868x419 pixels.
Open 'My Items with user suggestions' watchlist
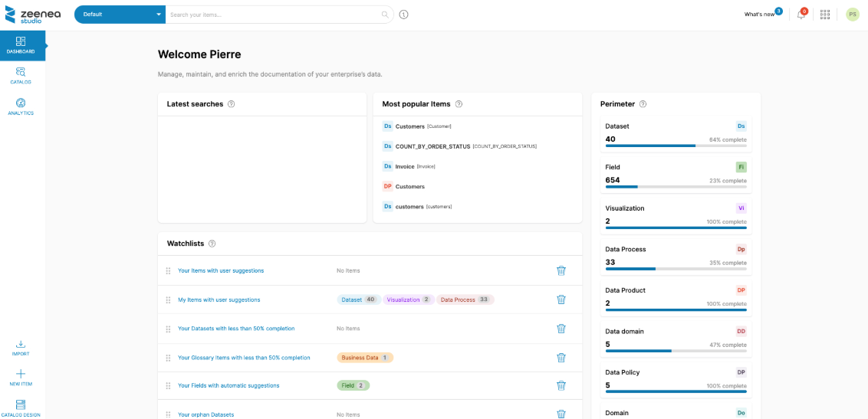219,300
